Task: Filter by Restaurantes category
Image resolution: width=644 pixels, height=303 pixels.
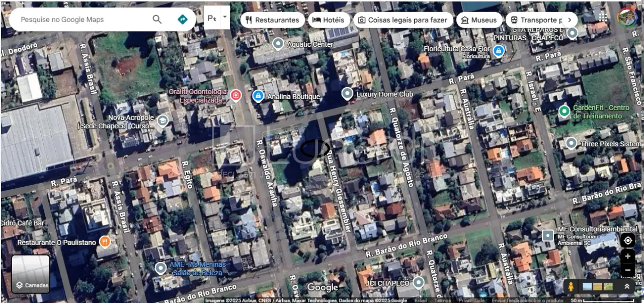Action: click(272, 20)
